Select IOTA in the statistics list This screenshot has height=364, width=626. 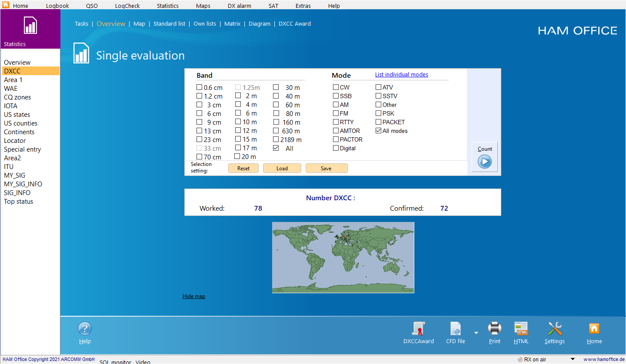11,106
